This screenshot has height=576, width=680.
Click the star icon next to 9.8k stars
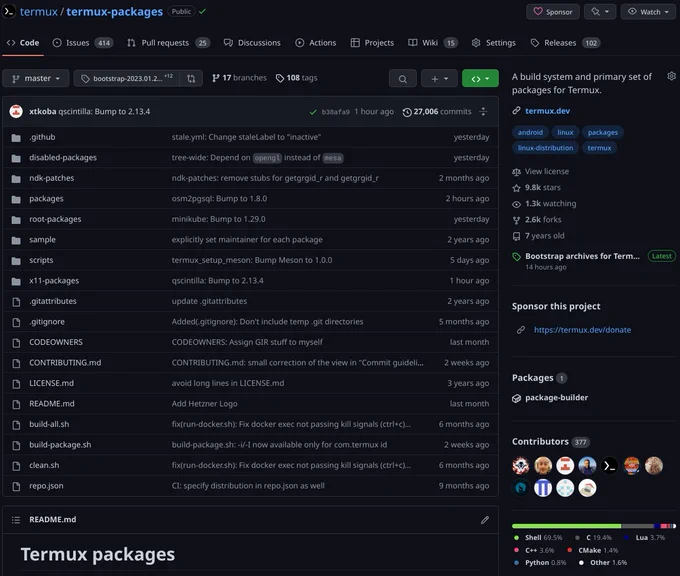click(x=516, y=188)
